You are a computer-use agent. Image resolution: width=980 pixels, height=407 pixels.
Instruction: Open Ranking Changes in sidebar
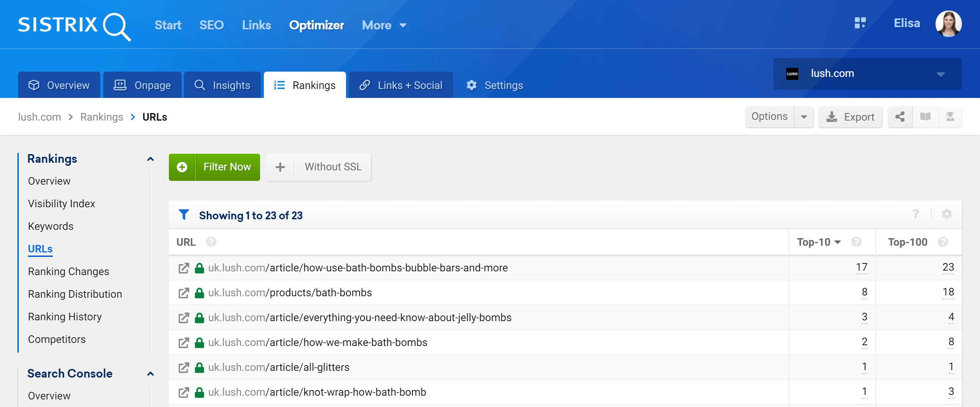69,272
